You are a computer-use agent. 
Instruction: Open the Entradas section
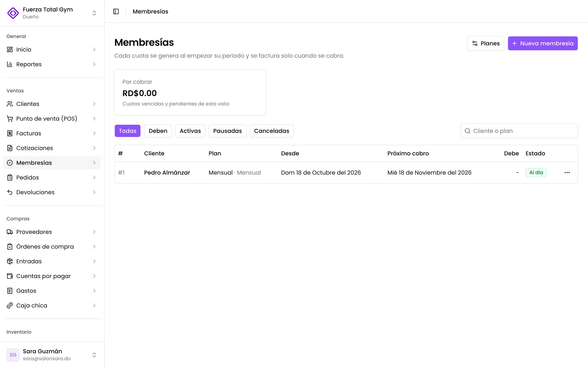[x=52, y=261]
